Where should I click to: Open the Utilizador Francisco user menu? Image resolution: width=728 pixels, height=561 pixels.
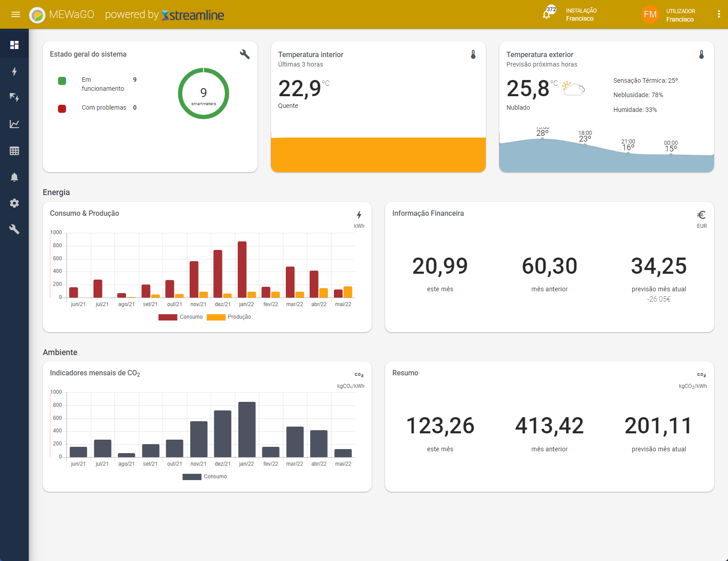tap(680, 15)
